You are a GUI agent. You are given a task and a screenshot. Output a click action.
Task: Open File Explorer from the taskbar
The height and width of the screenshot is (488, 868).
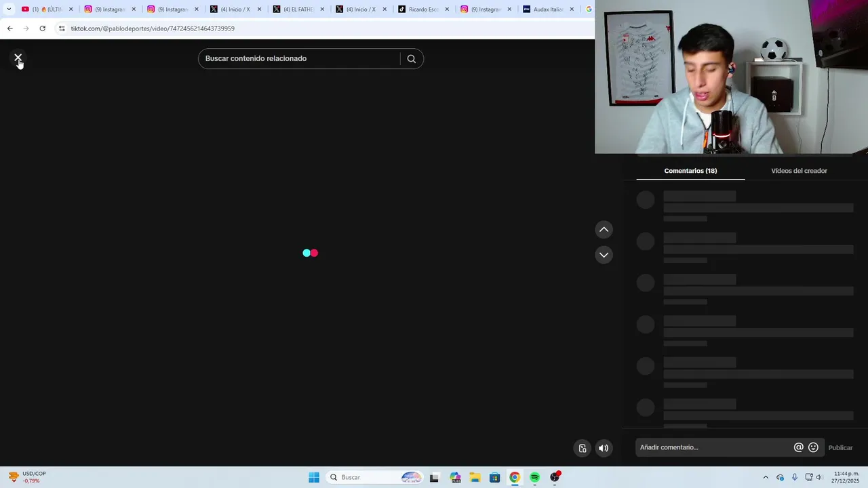[475, 477]
